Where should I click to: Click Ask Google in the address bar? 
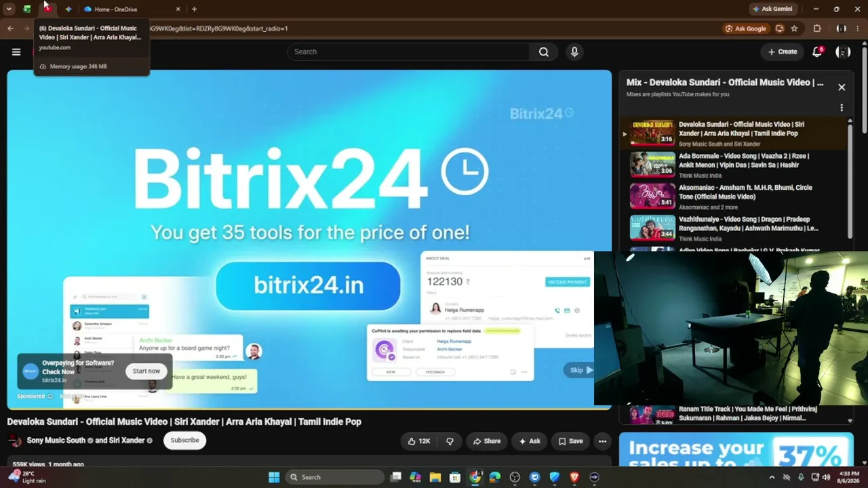pyautogui.click(x=746, y=28)
